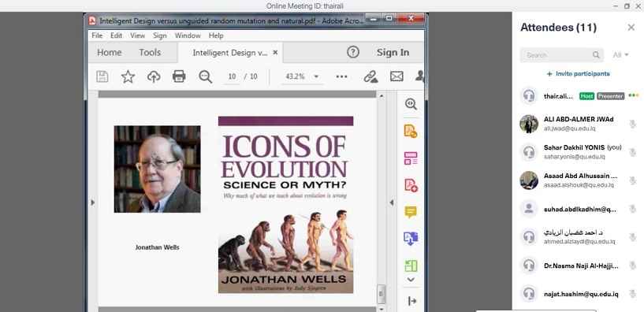The height and width of the screenshot is (312, 644).
Task: Click Invite participants link
Action: coord(579,74)
